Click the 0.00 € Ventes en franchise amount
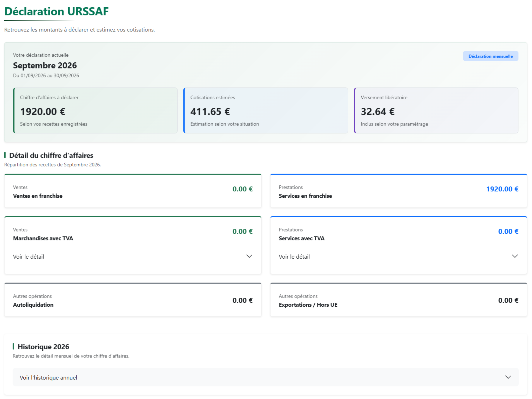The image size is (532, 399). (243, 189)
